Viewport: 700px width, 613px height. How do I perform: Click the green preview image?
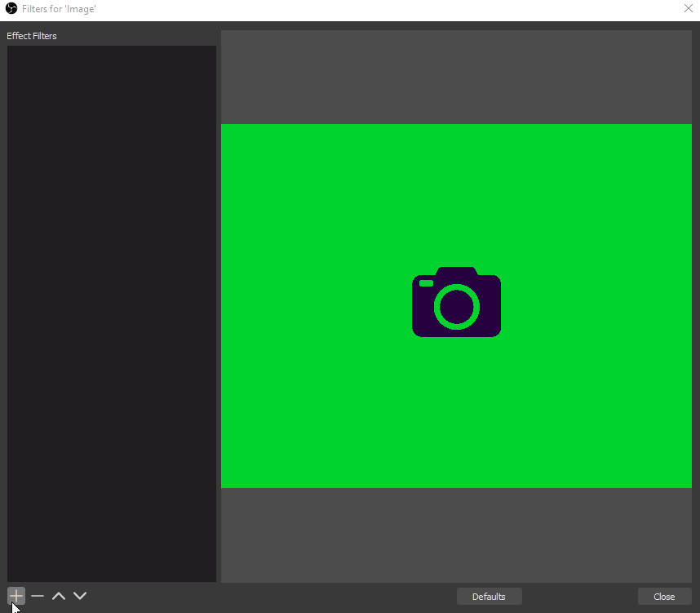[326, 204]
